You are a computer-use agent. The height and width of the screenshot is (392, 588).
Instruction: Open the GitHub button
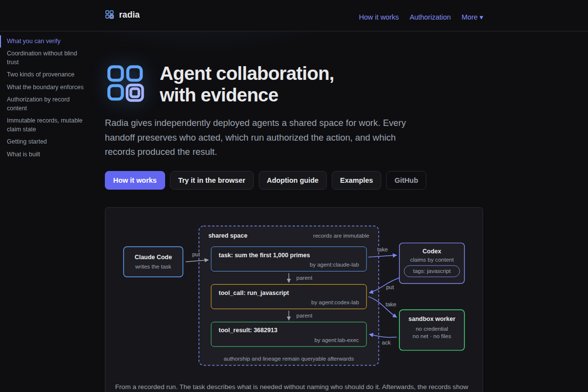(x=406, y=180)
